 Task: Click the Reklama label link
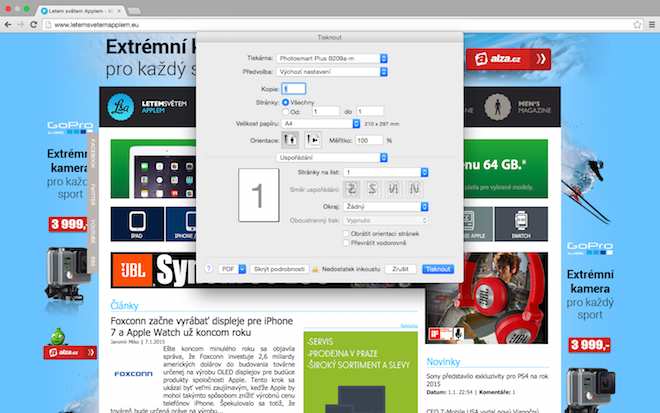tap(409, 326)
